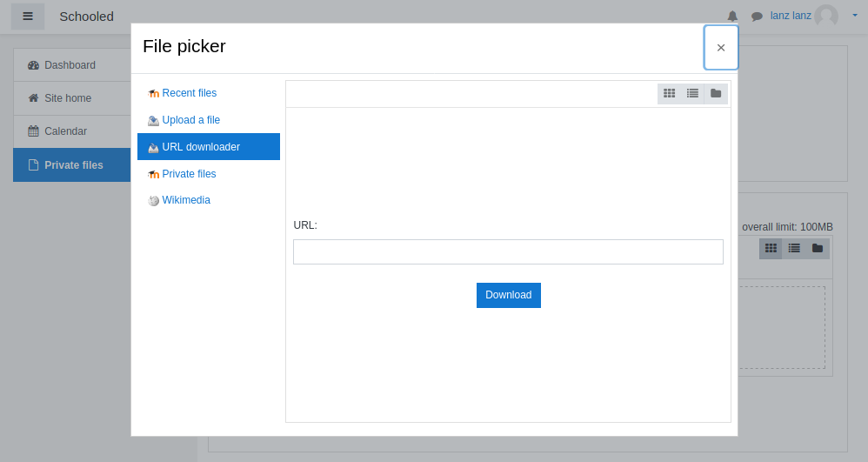The image size is (868, 462).
Task: Click the Wikimedia globe icon
Action: [153, 201]
